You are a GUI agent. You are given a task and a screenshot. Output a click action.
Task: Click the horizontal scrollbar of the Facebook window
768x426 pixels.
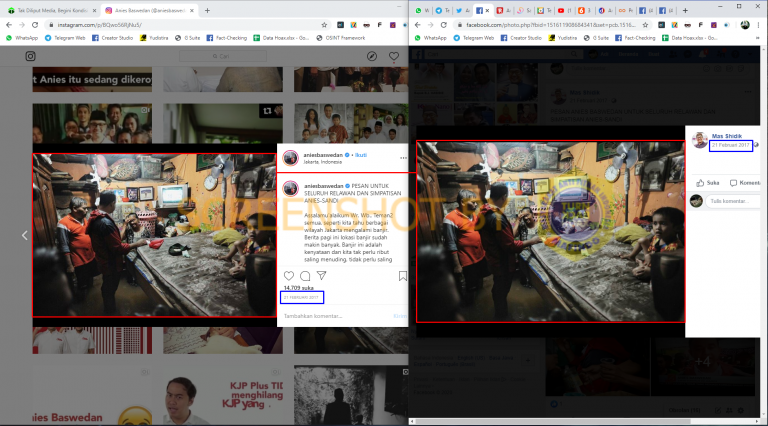coord(552,421)
